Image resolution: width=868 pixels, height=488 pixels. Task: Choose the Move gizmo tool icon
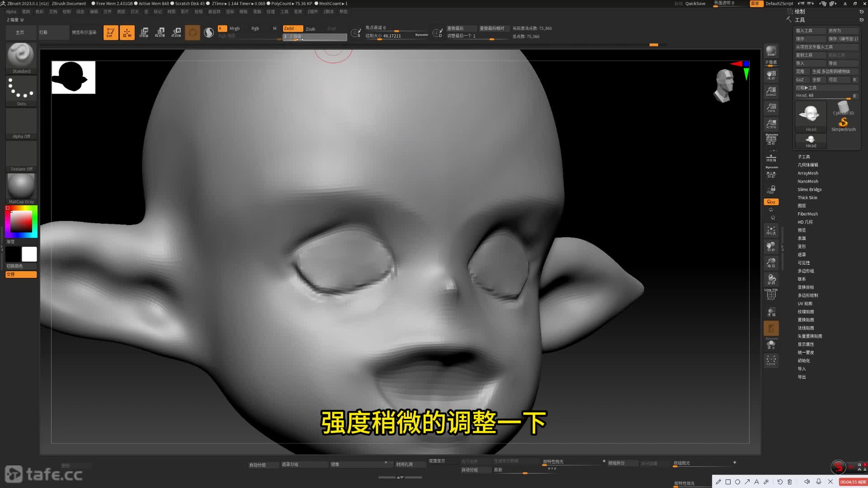144,33
